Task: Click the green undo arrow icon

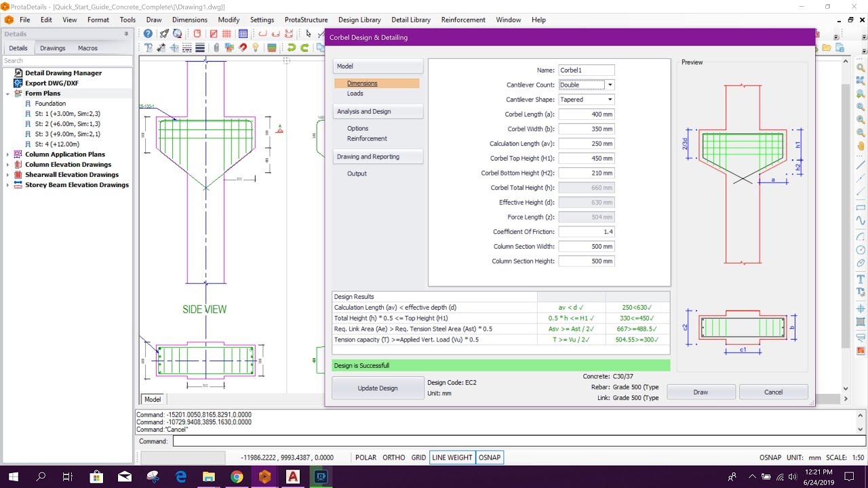Action: click(291, 47)
